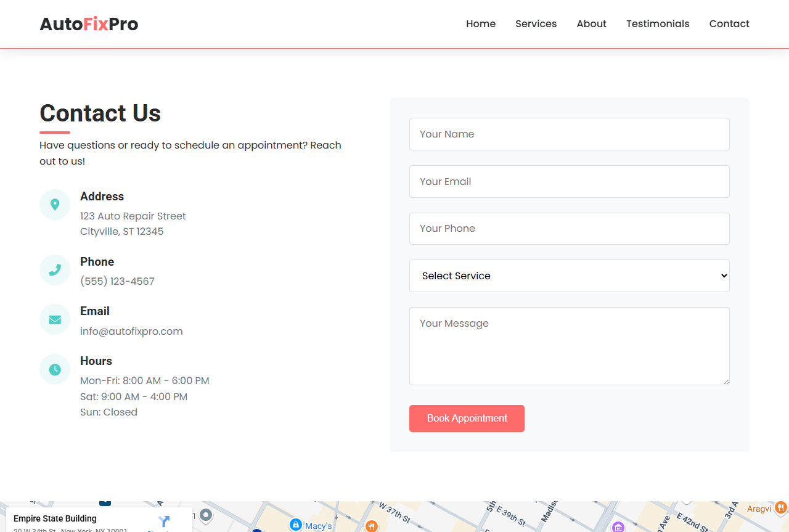Click the AutoFixPro logo
The image size is (789, 532).
click(x=89, y=24)
